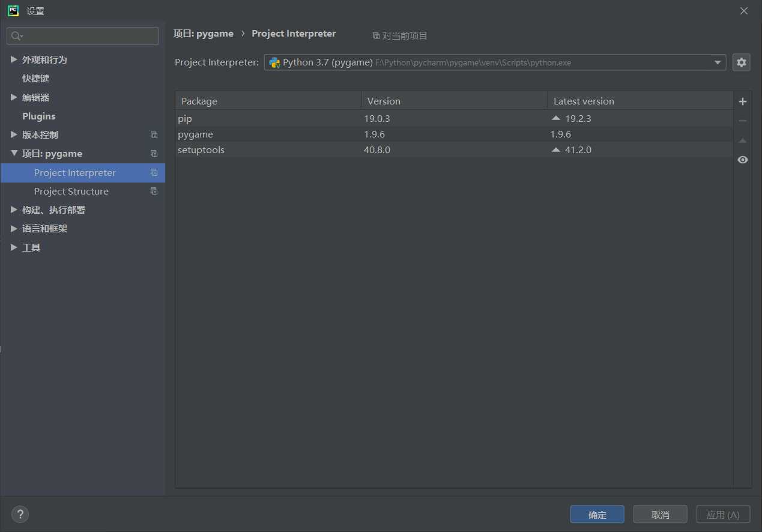
Task: Select the pip package row
Action: [454, 118]
